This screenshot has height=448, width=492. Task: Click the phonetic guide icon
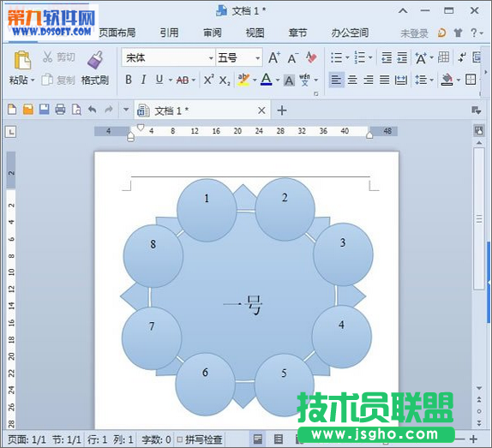pyautogui.click(x=304, y=80)
